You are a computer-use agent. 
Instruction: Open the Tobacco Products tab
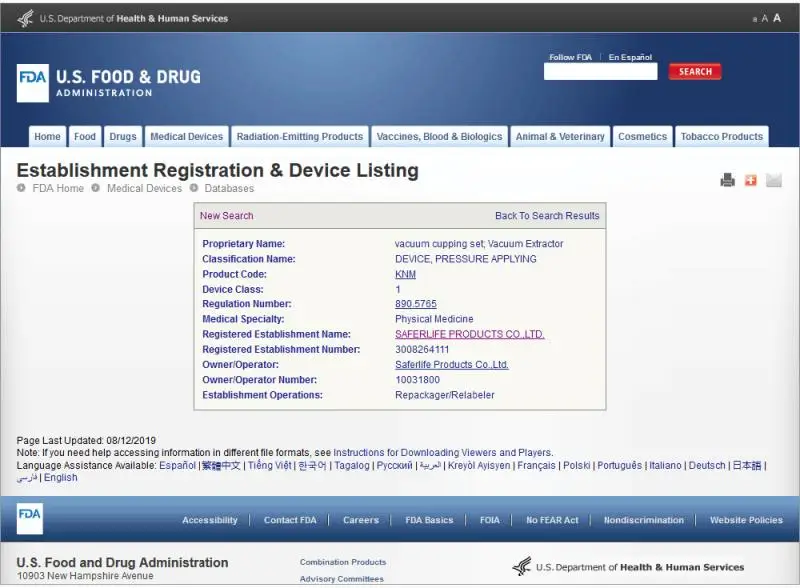coord(721,137)
